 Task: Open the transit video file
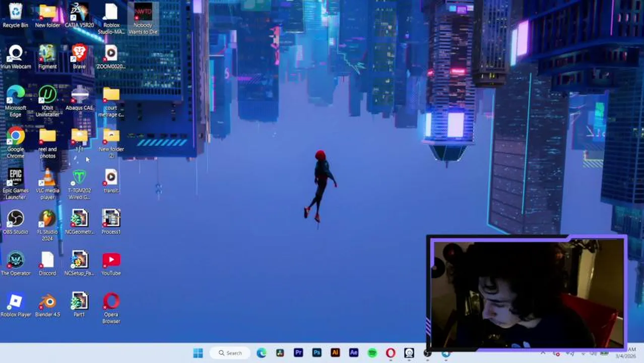(x=111, y=181)
